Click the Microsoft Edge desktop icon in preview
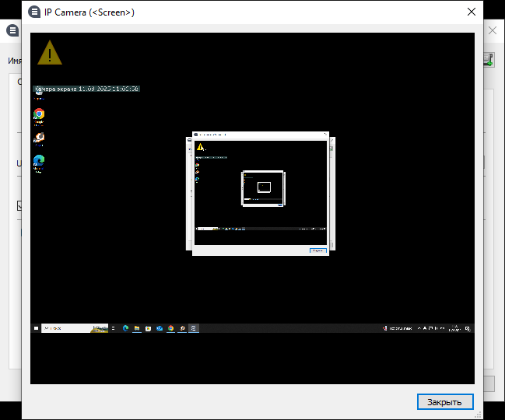This screenshot has width=505, height=420. [x=39, y=161]
